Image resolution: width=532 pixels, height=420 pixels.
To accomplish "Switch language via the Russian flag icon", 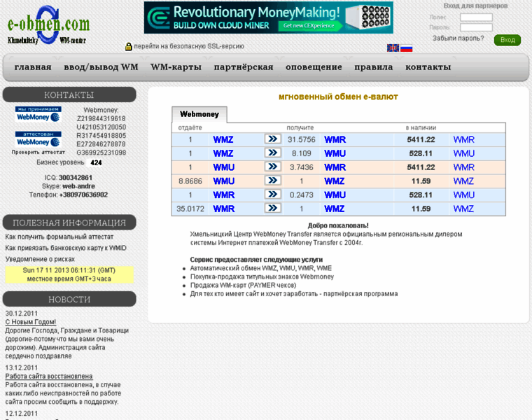I will click(406, 48).
